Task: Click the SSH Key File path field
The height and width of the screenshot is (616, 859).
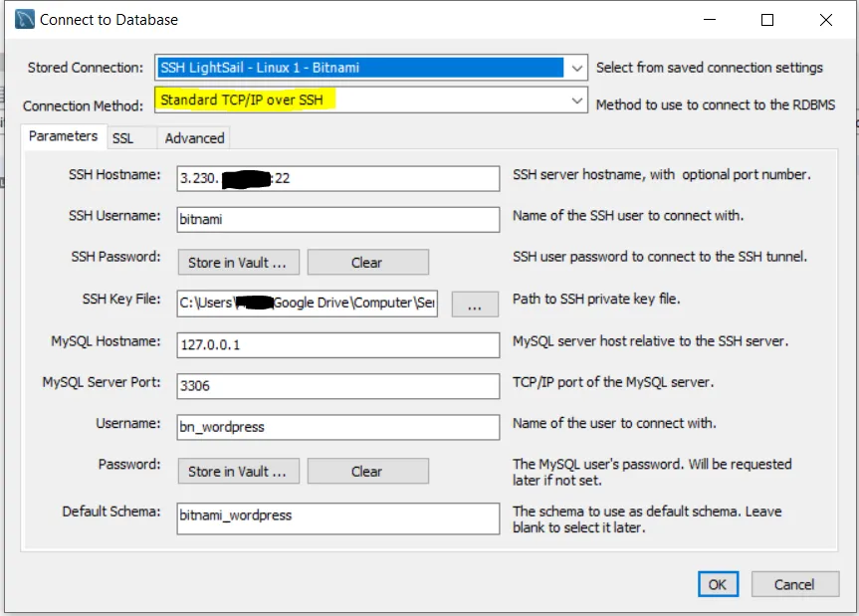Action: (307, 303)
